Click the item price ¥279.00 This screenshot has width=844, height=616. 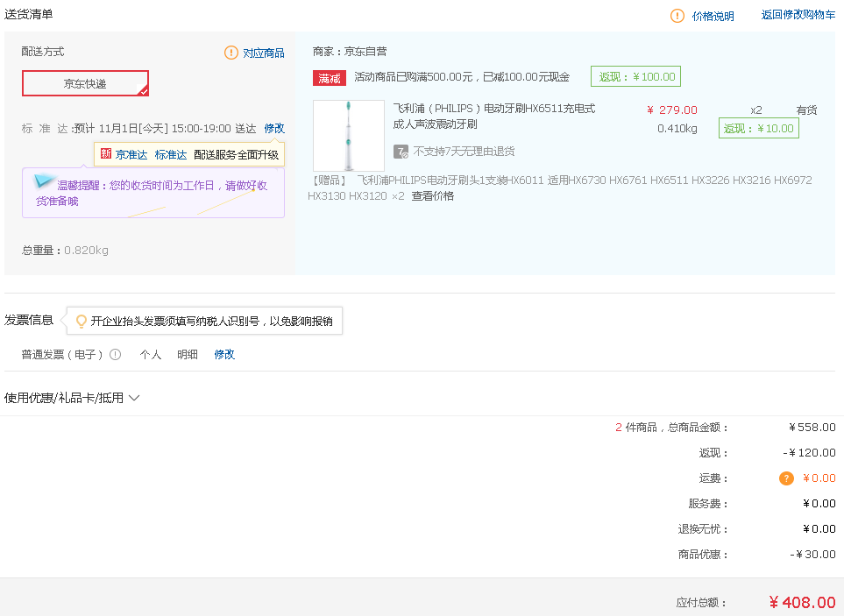point(672,110)
